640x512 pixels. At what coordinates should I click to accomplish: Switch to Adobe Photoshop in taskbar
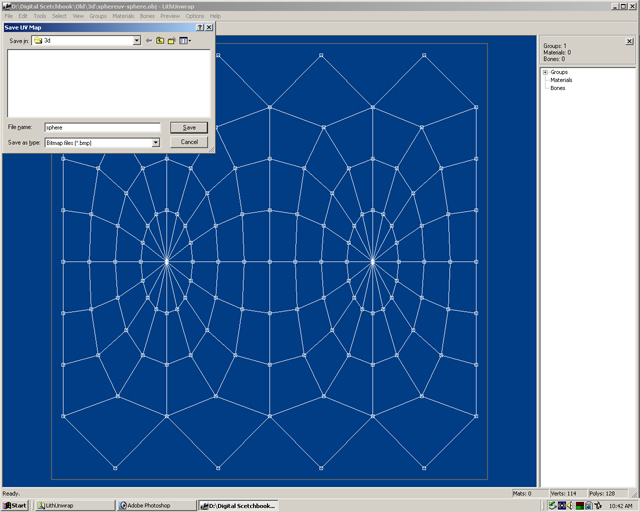pyautogui.click(x=157, y=505)
